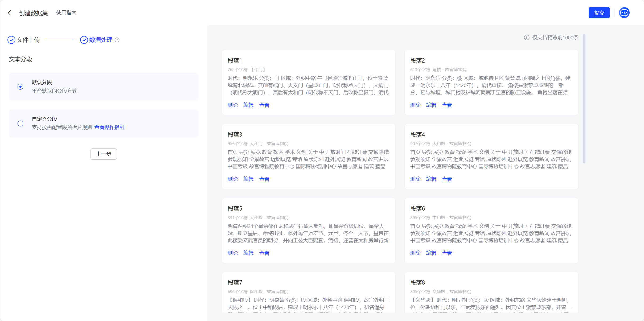Delete 段落4 segment
Viewport: 644px width, 321px height.
point(415,179)
